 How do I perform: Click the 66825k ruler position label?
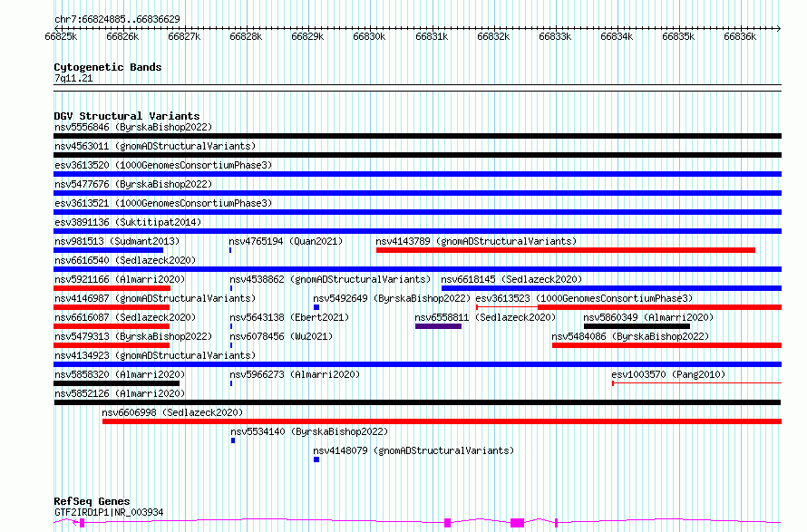click(x=61, y=36)
